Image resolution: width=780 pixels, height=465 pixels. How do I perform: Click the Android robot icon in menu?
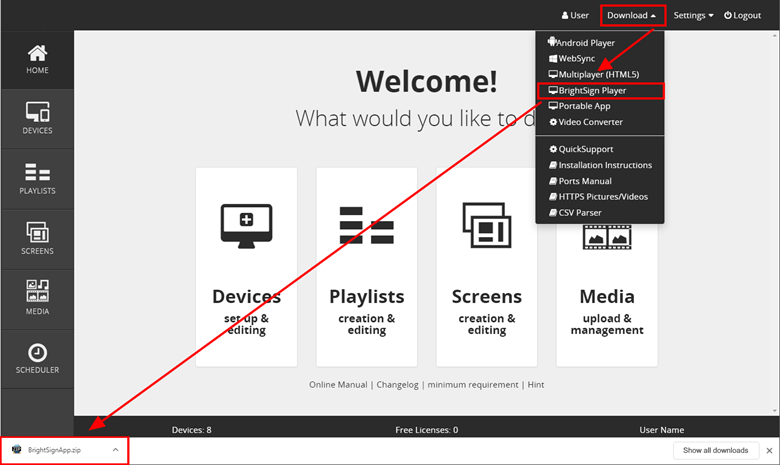click(552, 42)
